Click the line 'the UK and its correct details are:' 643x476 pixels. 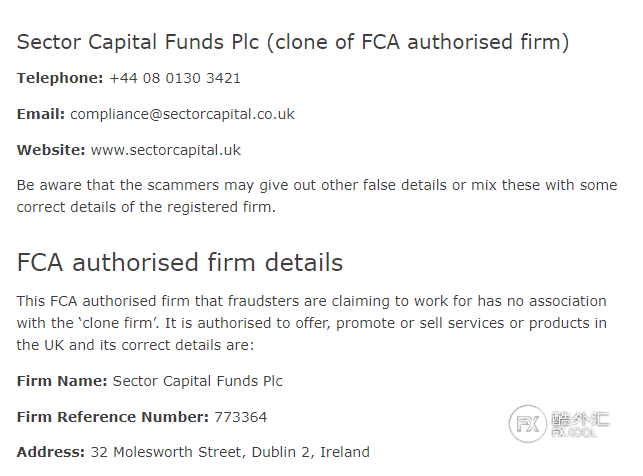135,345
